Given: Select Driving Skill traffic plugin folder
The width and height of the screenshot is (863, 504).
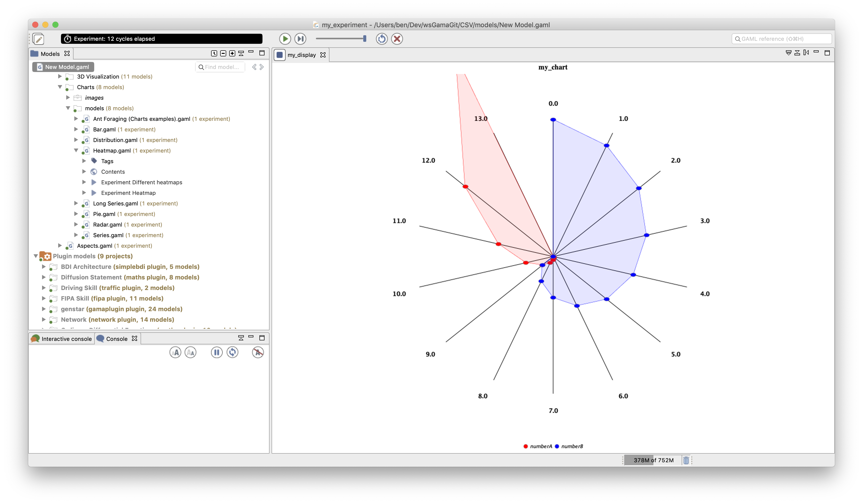Looking at the screenshot, I should 117,288.
